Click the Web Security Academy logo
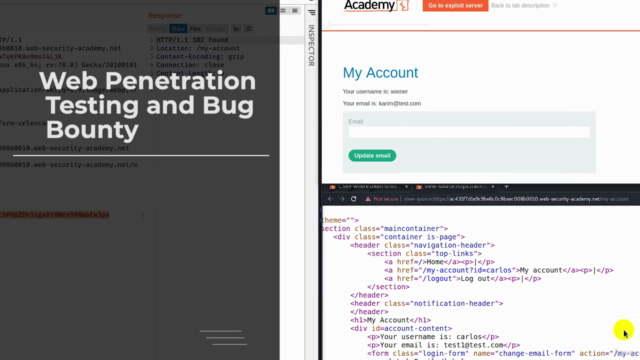 (376, 5)
